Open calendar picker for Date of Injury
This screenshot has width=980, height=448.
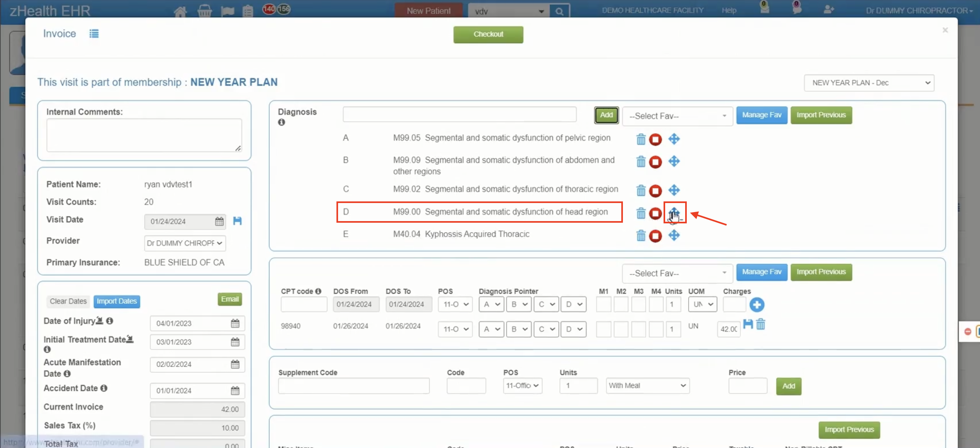click(235, 323)
